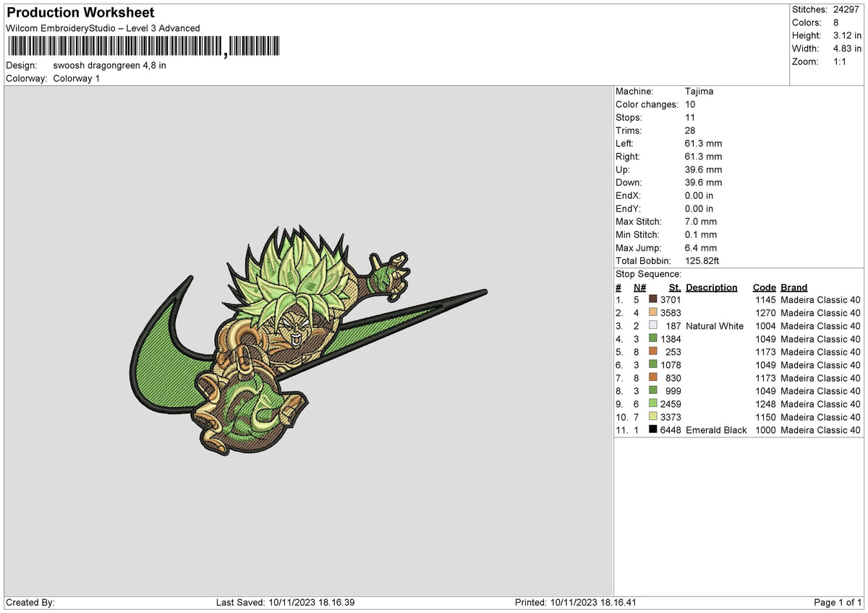Click thread code 1270 in row 2
This screenshot has width=868, height=613.
765,313
